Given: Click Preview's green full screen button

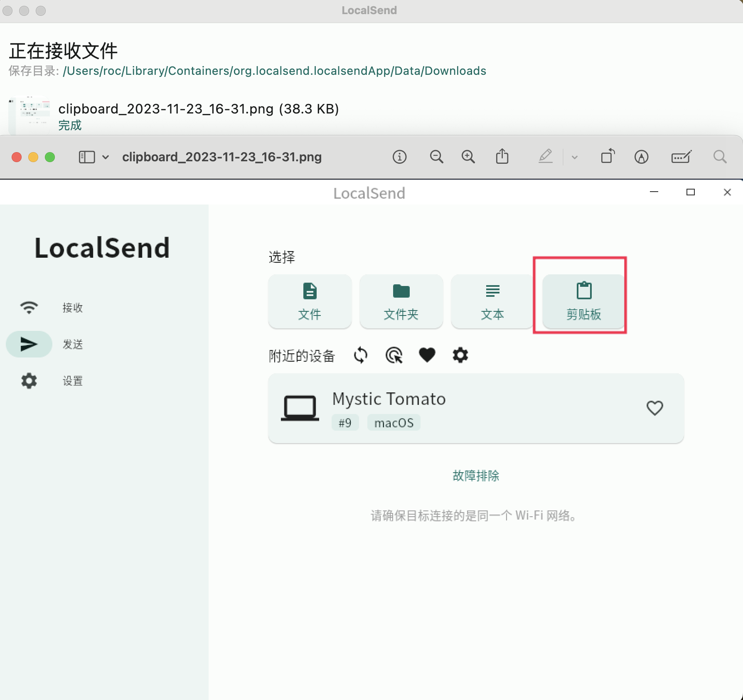Looking at the screenshot, I should pyautogui.click(x=50, y=157).
